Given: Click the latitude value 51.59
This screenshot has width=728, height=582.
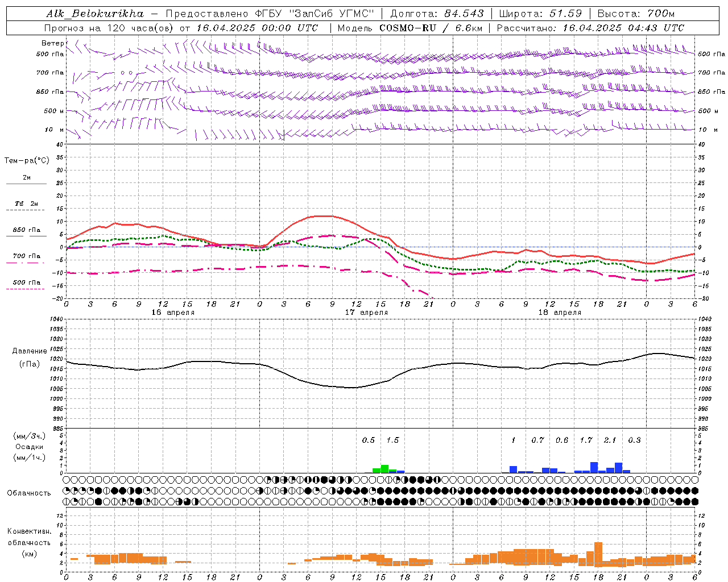Looking at the screenshot, I should point(565,14).
